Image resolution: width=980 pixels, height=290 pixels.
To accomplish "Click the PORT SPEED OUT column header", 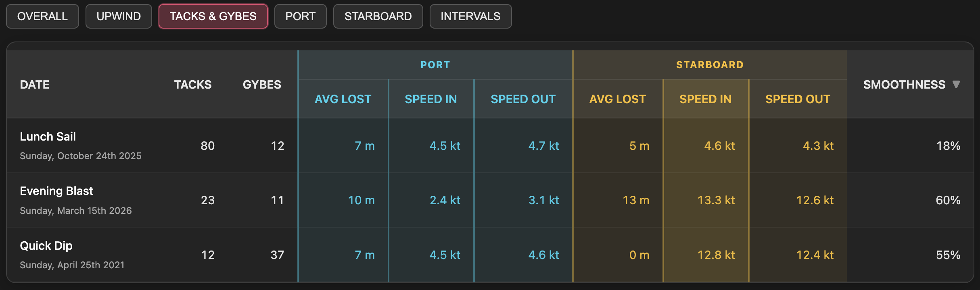I will tap(523, 99).
